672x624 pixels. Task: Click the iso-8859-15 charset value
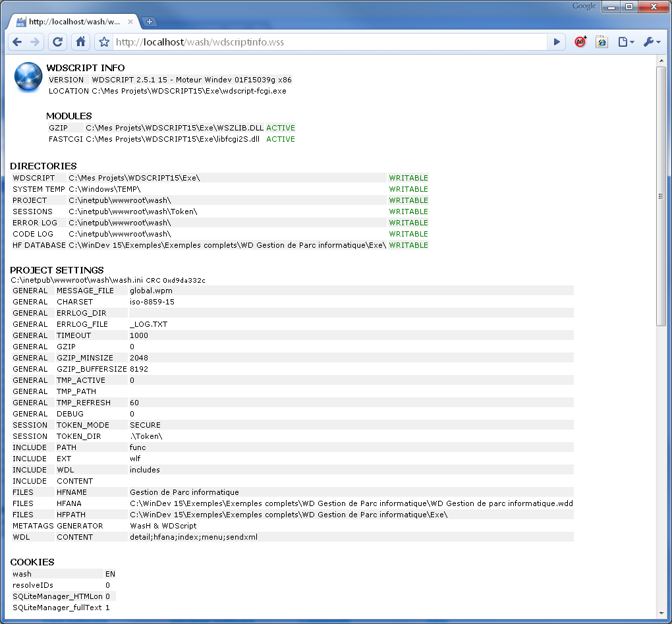152,302
